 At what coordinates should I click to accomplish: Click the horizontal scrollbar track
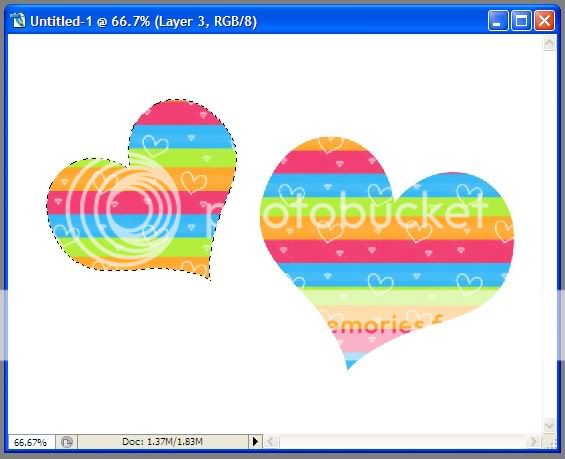[x=403, y=442]
